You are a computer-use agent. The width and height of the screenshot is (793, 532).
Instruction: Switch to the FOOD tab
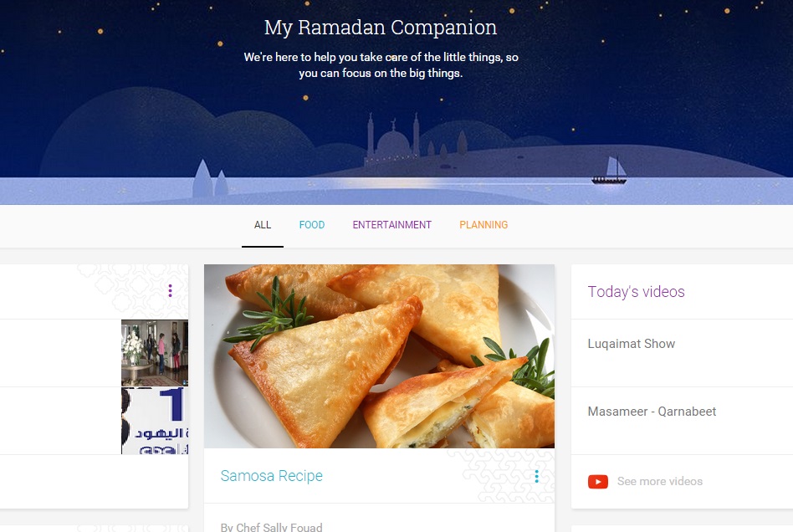coord(312,225)
